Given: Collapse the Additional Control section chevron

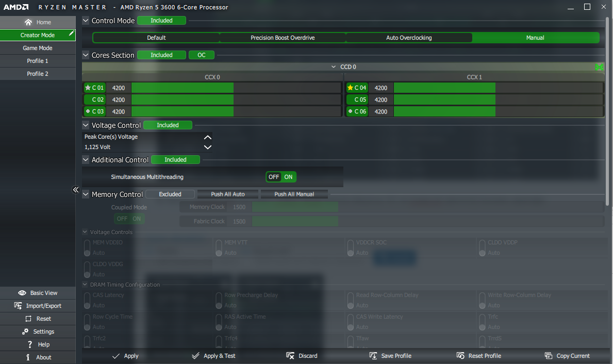Looking at the screenshot, I should coord(86,159).
